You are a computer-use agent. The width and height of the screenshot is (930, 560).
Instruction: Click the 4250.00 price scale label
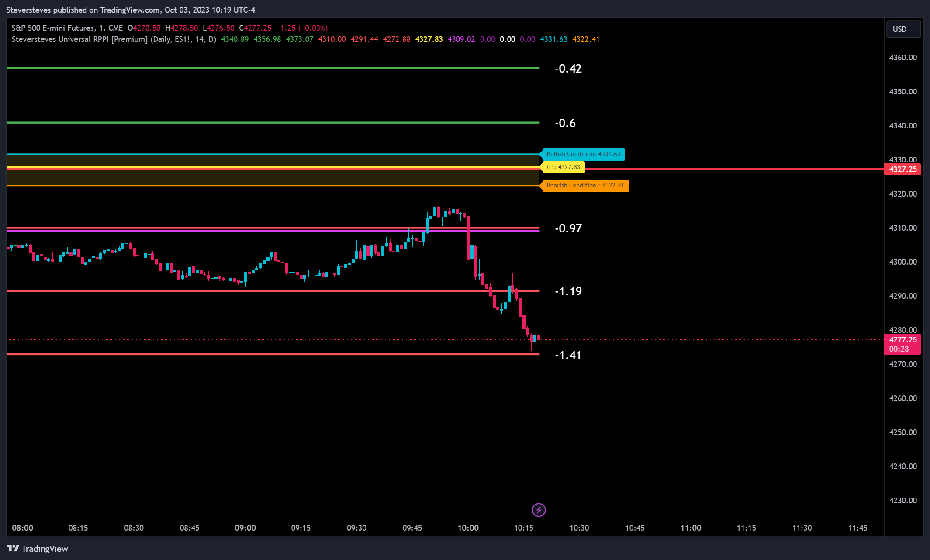coord(903,432)
